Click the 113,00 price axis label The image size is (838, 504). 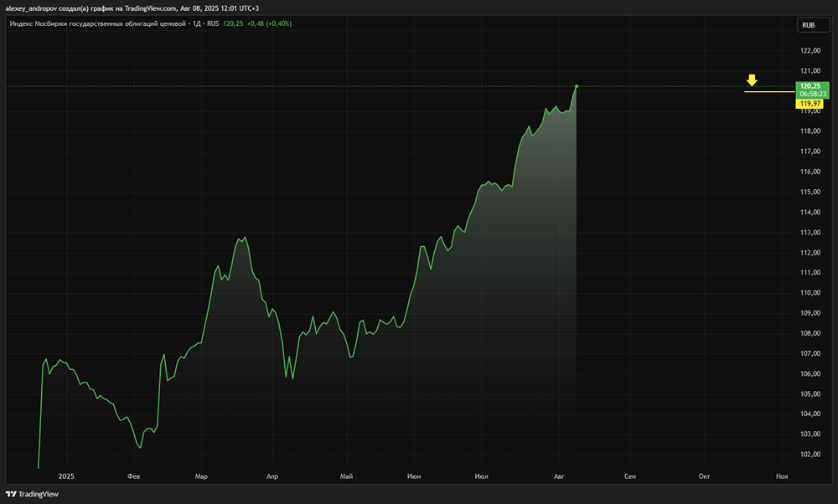coord(810,233)
